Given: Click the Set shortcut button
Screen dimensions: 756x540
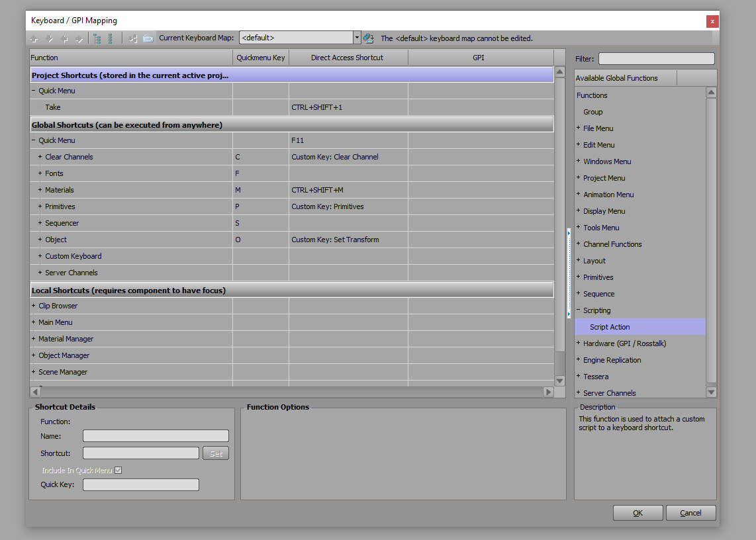Looking at the screenshot, I should (216, 453).
